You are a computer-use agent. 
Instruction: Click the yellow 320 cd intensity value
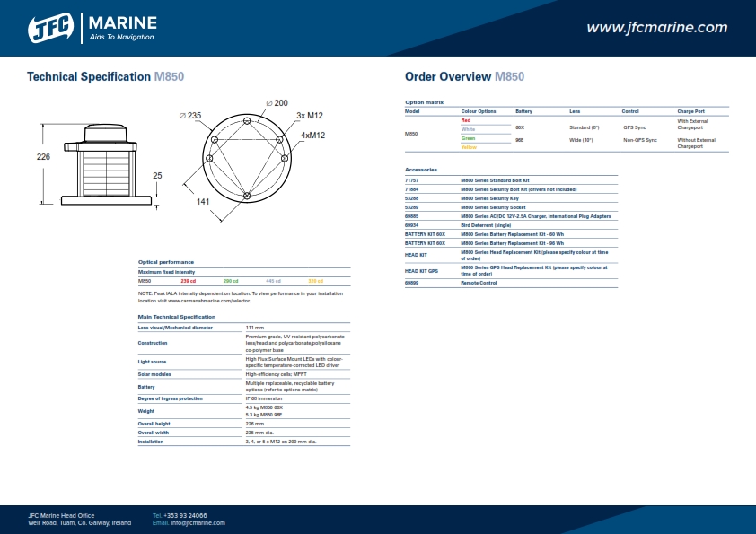pyautogui.click(x=315, y=281)
